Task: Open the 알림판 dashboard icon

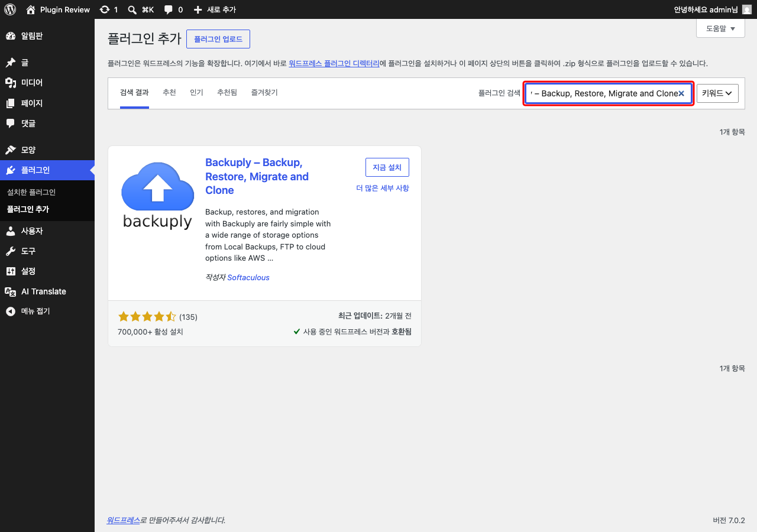Action: point(11,36)
